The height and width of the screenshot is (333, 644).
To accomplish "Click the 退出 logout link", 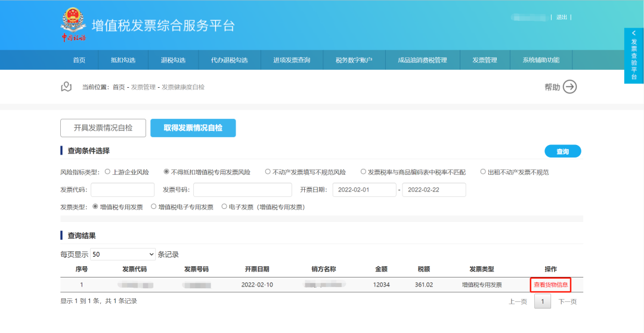I will click(562, 17).
